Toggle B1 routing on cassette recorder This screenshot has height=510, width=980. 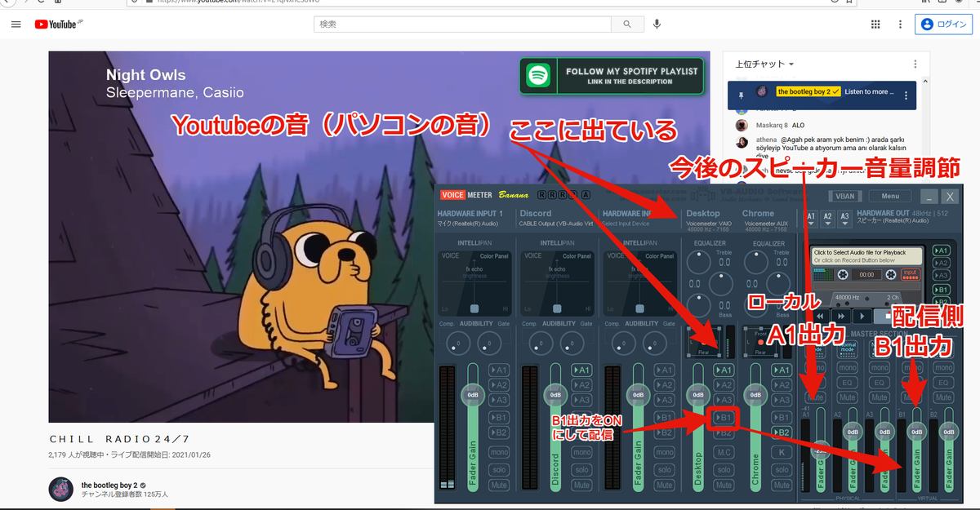pos(942,289)
